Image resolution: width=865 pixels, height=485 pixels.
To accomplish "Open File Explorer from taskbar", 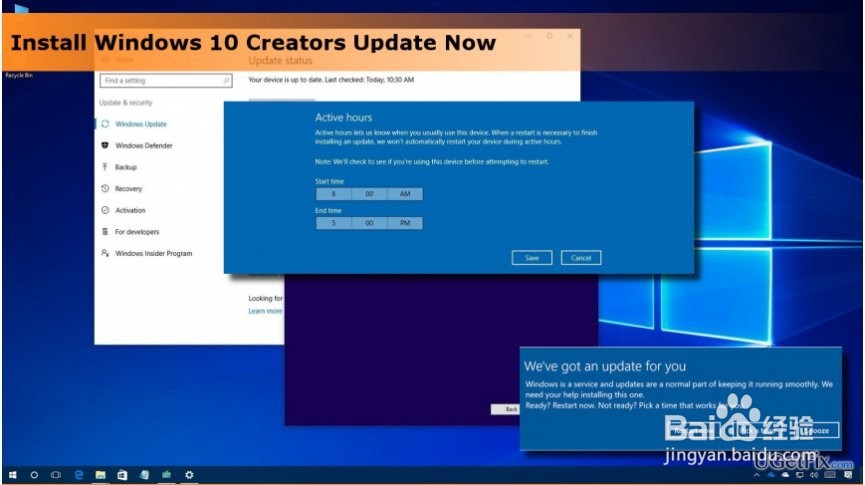I will (x=100, y=475).
